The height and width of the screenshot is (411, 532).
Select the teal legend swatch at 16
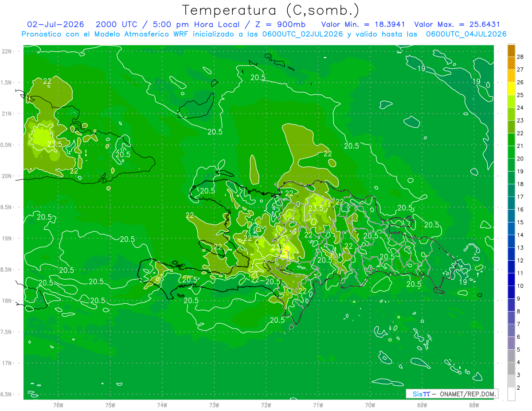511,204
